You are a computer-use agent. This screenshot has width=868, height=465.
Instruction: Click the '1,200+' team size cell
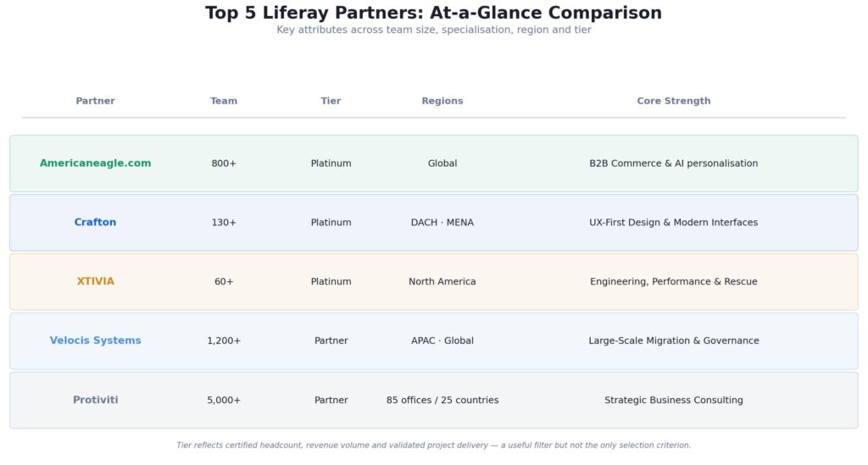pyautogui.click(x=224, y=340)
